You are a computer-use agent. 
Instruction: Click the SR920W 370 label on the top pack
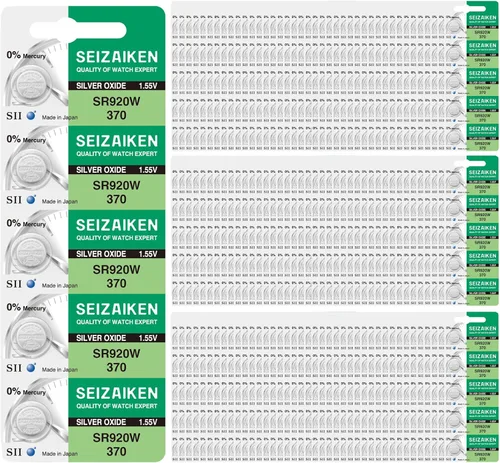tap(116, 108)
